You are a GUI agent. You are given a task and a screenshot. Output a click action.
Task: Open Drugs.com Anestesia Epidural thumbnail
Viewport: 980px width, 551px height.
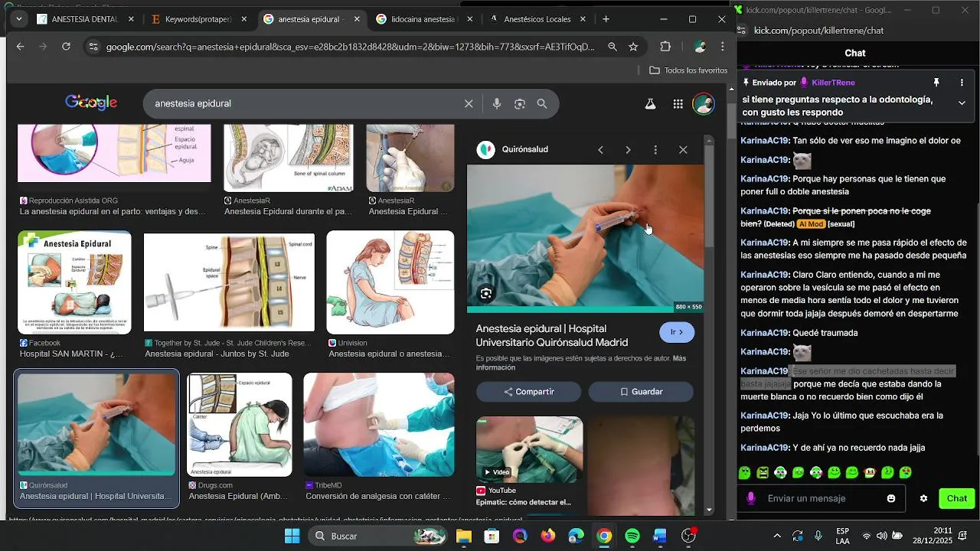coord(240,425)
